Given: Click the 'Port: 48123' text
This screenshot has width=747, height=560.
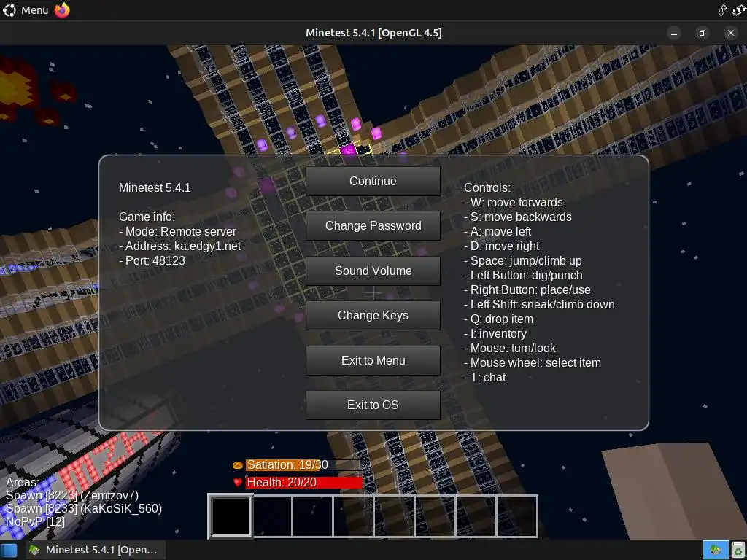Looking at the screenshot, I should 152,260.
